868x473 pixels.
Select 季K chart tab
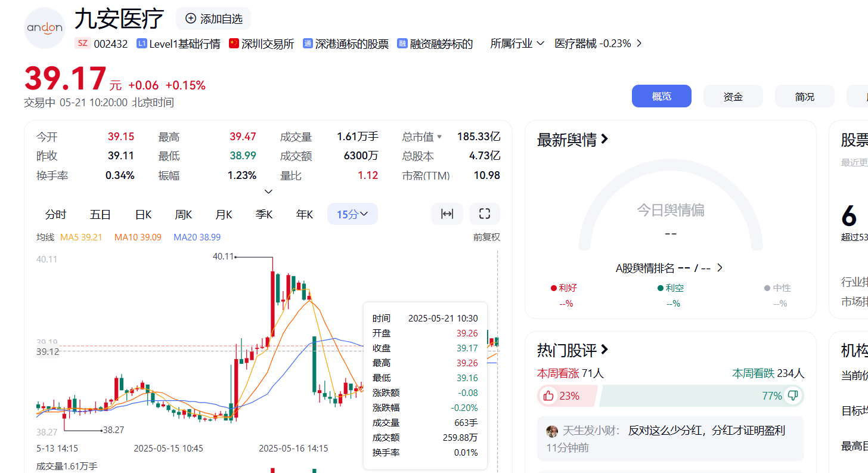point(264,214)
